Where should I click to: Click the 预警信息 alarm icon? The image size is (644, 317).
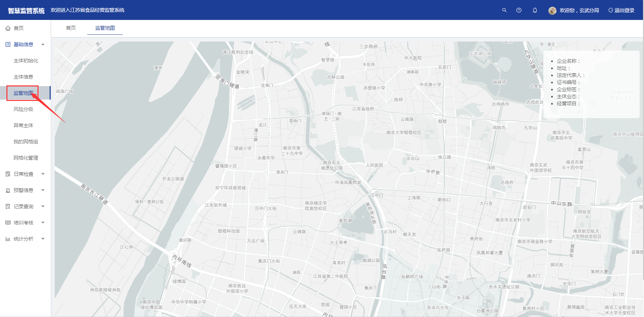[8, 190]
